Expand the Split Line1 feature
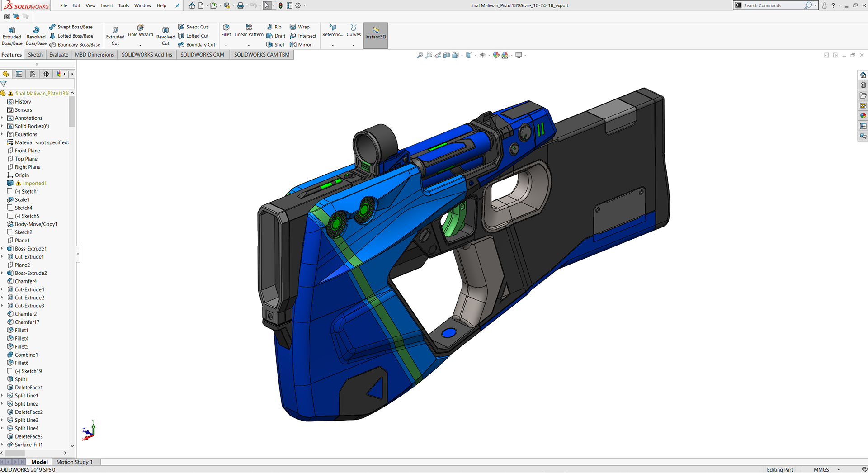 pos(2,396)
